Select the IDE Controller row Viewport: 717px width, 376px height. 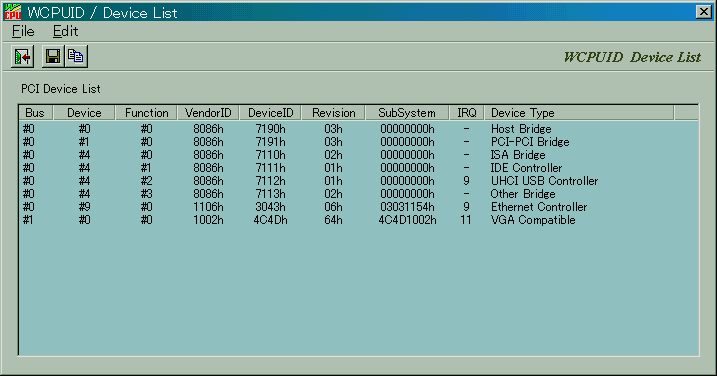pos(358,168)
